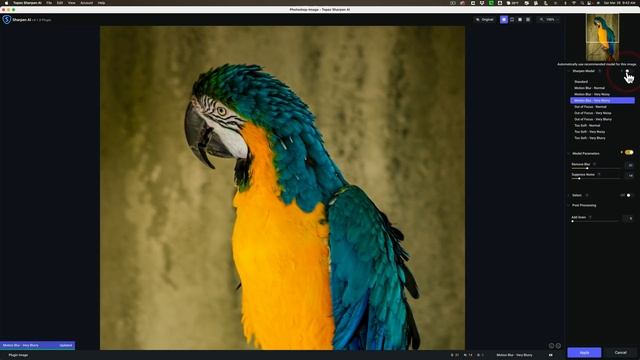Click the Add Grain help icon

590,217
